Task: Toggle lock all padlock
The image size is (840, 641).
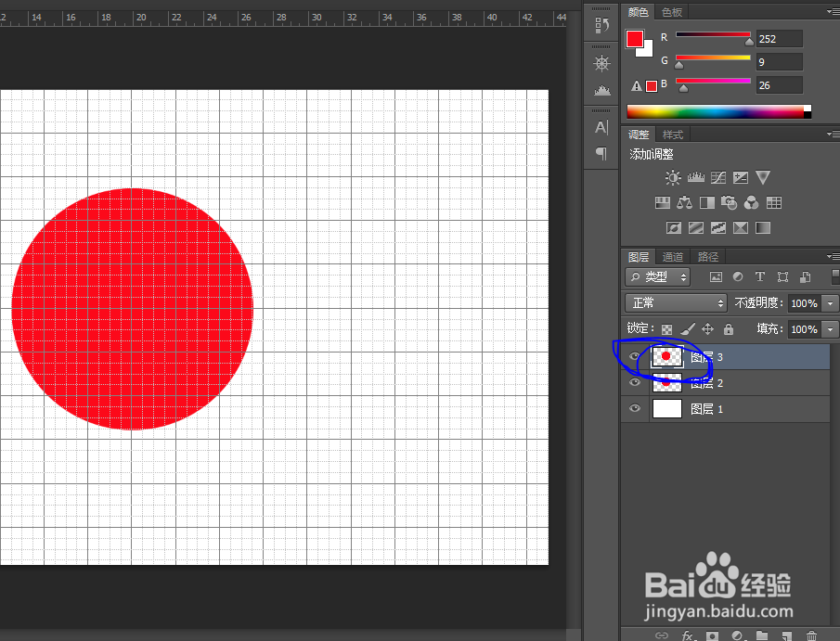Action: 728,328
